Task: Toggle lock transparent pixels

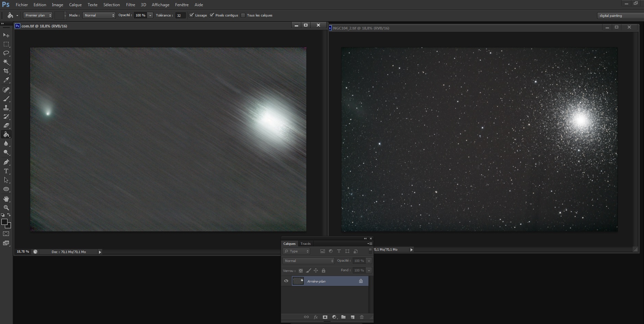Action: [x=301, y=271]
